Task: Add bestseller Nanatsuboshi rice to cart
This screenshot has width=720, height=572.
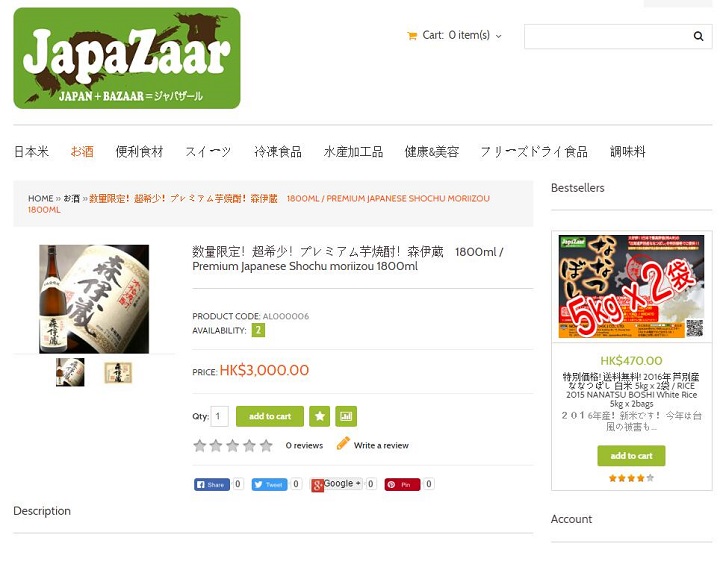Action: [x=631, y=456]
